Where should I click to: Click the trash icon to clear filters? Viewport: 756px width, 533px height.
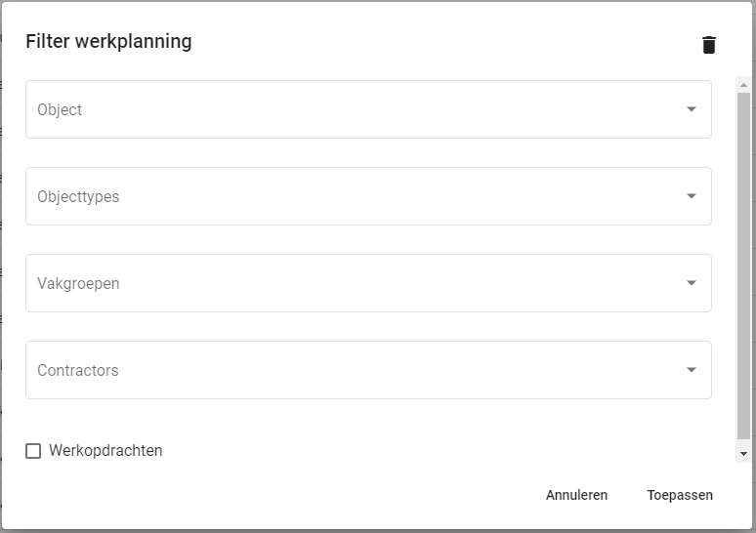point(709,45)
